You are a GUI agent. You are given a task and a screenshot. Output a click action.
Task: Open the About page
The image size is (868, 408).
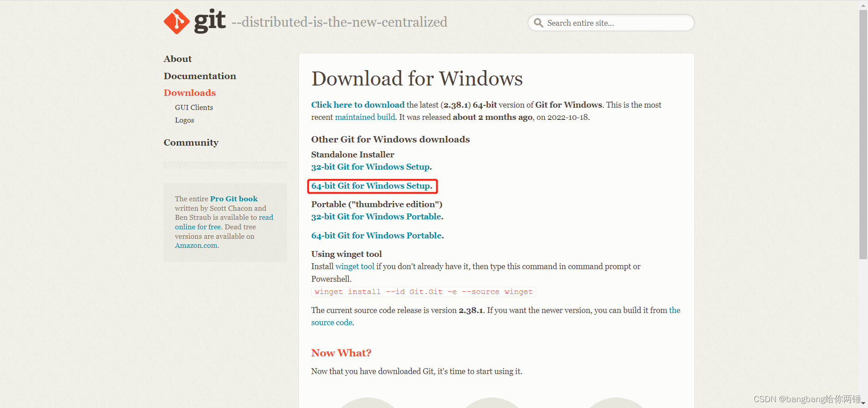[178, 58]
